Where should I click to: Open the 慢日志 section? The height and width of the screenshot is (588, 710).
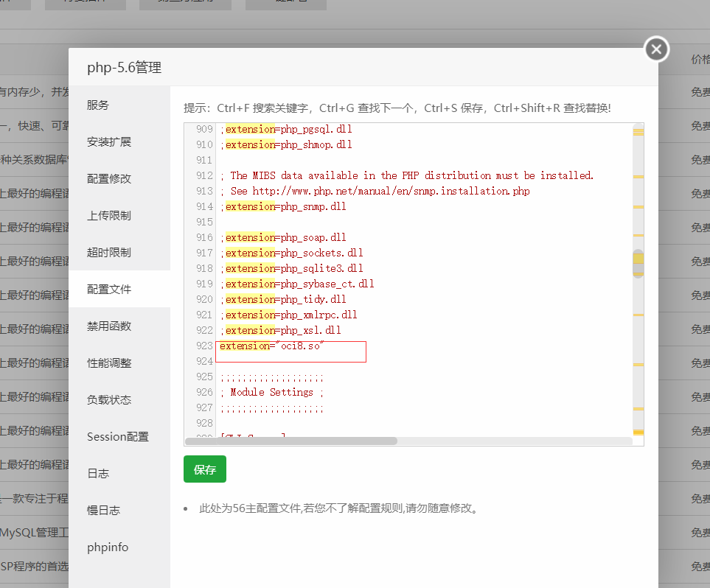click(x=119, y=510)
